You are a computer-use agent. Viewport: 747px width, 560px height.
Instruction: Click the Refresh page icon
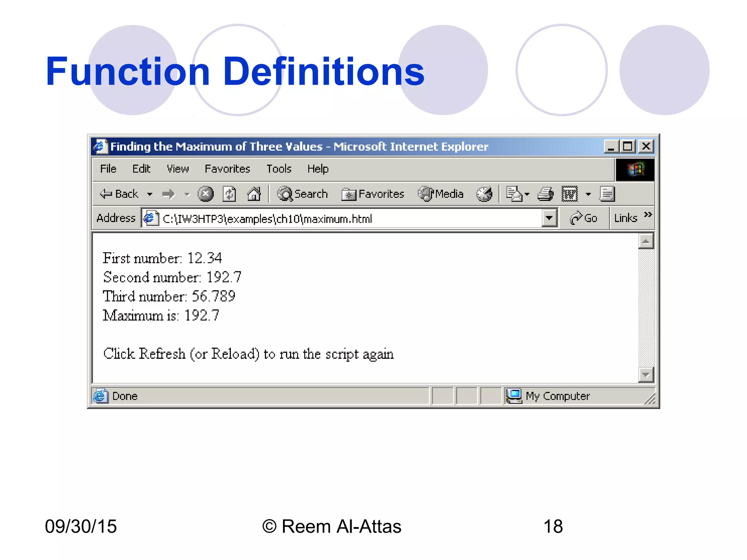[x=229, y=194]
